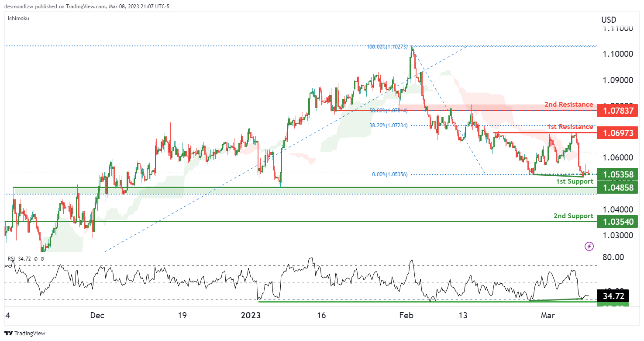Select the 2nd Resistance text label
This screenshot has height=341, width=644.
point(568,104)
